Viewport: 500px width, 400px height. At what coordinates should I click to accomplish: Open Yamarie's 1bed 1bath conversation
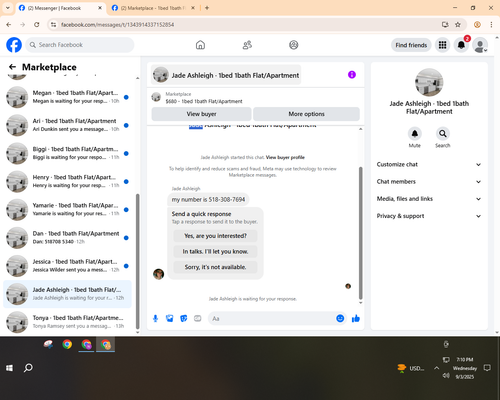click(68, 210)
